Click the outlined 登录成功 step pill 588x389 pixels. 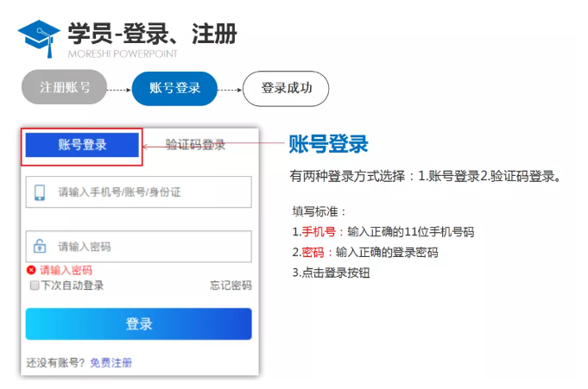coord(286,89)
